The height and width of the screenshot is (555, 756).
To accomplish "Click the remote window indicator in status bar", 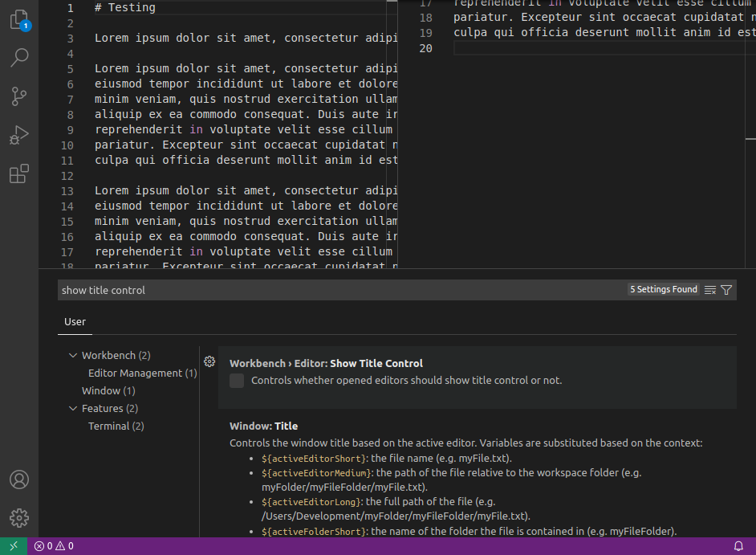I will [x=14, y=546].
